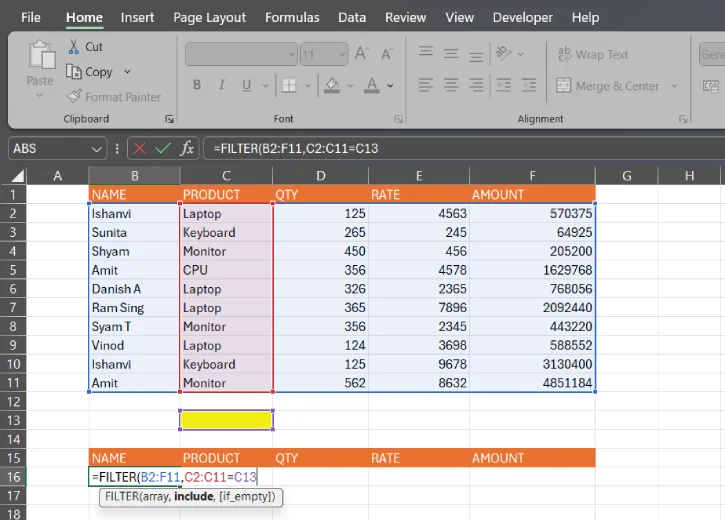This screenshot has height=520, width=725.
Task: Click the Paste clipboard icon
Action: [41, 55]
